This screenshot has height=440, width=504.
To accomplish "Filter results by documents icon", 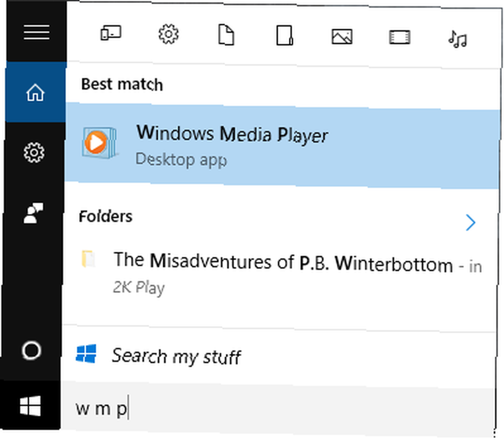I will pos(226,35).
